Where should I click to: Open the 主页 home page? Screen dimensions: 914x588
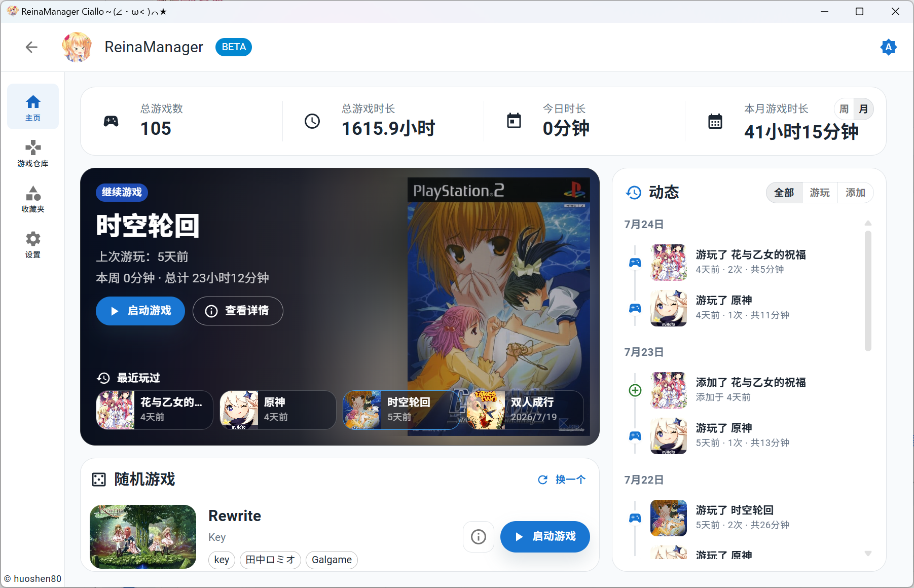click(x=33, y=107)
